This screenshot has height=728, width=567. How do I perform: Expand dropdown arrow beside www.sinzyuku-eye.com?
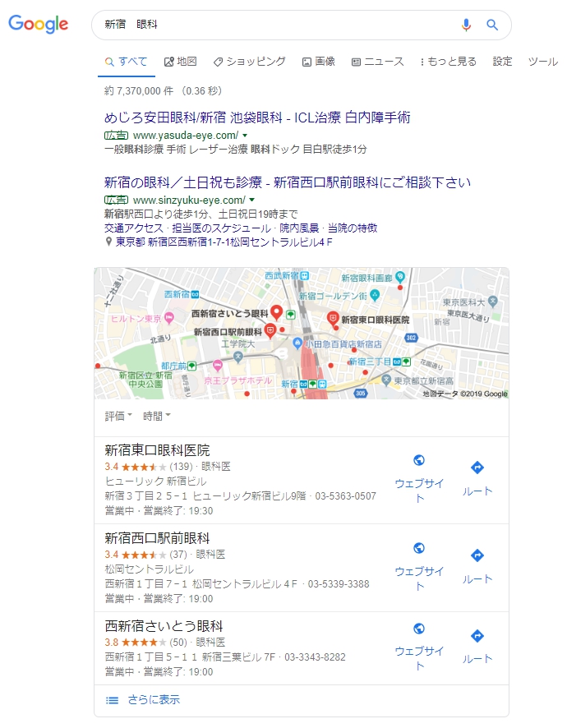252,200
